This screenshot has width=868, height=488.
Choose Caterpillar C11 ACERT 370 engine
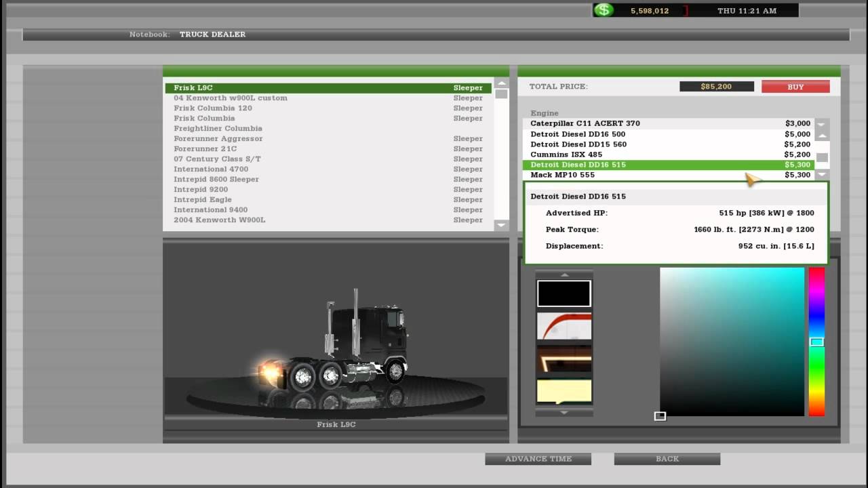[x=669, y=124]
